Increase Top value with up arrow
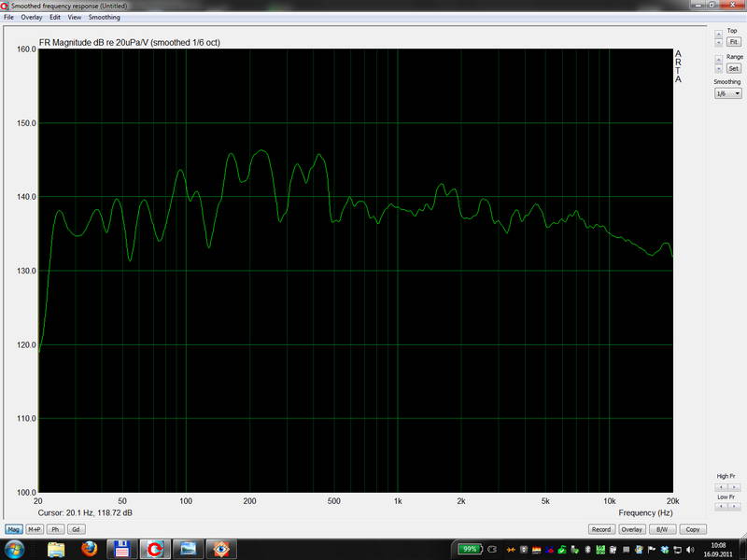Viewport: 747px width, 560px height. click(x=719, y=35)
